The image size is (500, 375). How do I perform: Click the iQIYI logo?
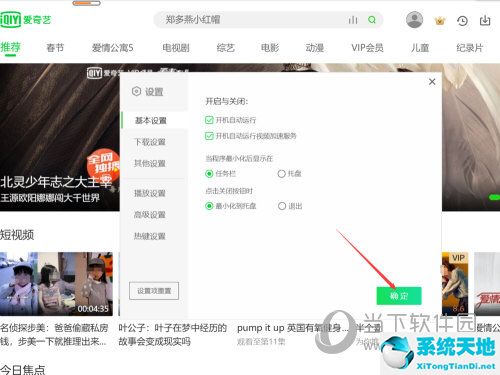[25, 20]
